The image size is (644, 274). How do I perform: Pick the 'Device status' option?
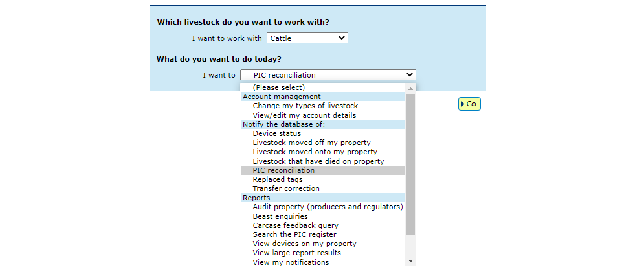(x=276, y=133)
